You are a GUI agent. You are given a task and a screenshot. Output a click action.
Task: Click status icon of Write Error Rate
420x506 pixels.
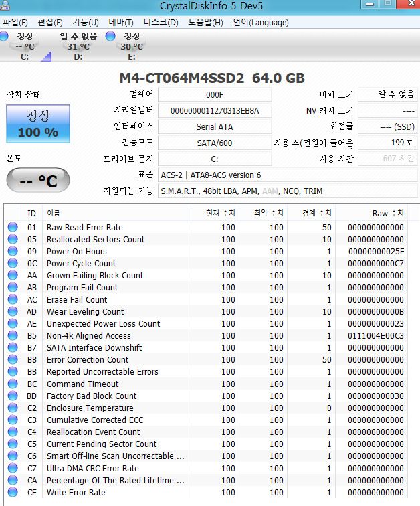pyautogui.click(x=13, y=492)
